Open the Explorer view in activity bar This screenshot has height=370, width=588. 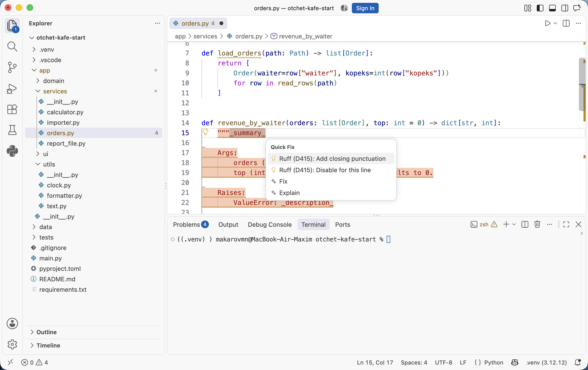point(12,26)
